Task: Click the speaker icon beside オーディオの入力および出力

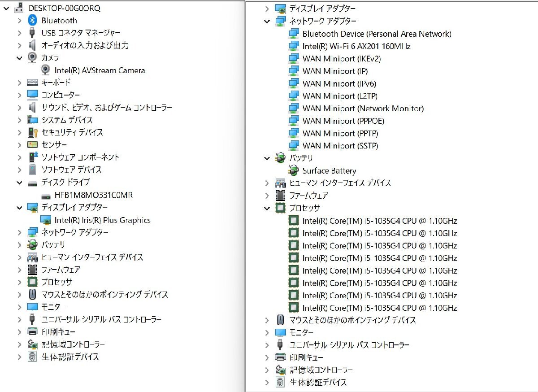Action: click(x=32, y=45)
